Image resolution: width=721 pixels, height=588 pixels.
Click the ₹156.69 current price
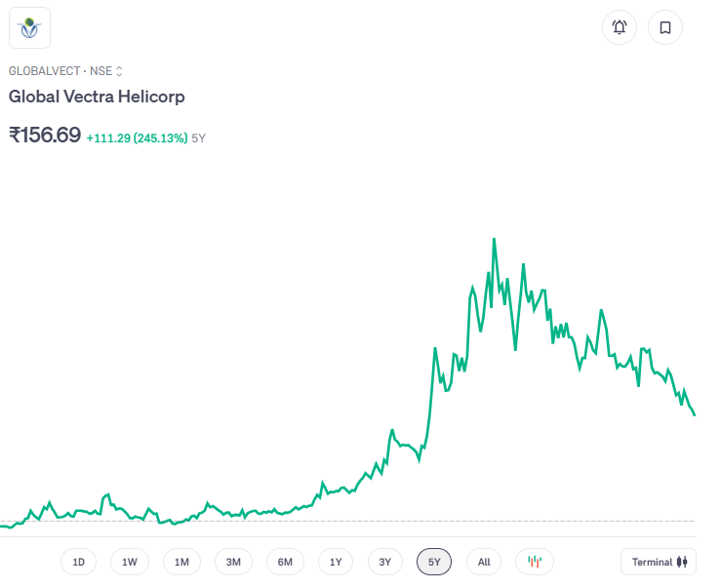tap(45, 136)
